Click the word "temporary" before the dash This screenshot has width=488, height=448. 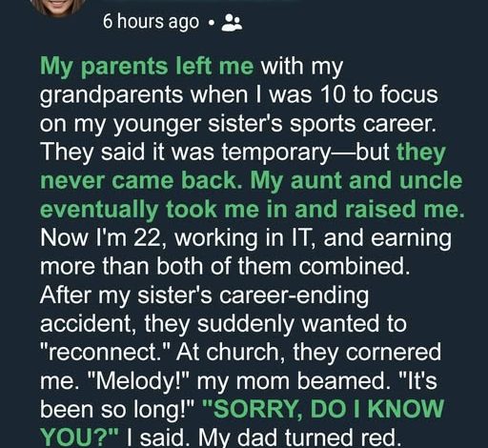pos(276,153)
